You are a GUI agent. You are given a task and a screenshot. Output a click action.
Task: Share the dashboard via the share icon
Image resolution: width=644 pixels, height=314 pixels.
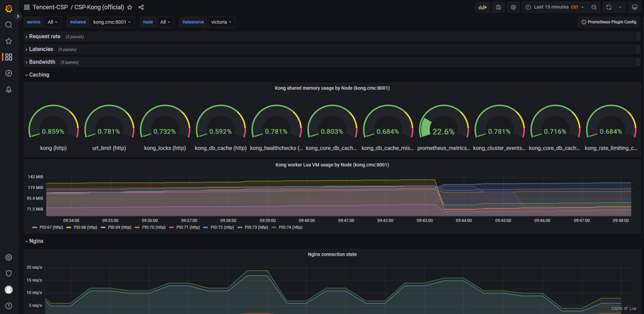point(141,7)
